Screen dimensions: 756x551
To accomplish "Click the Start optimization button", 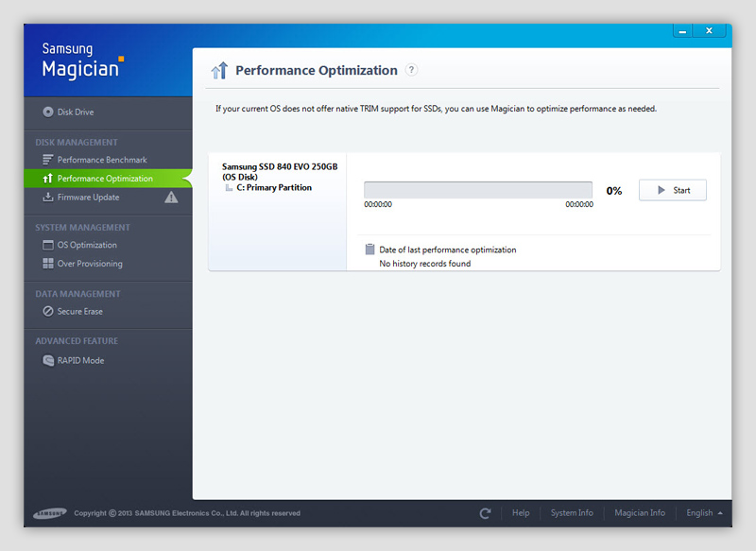I will 673,190.
